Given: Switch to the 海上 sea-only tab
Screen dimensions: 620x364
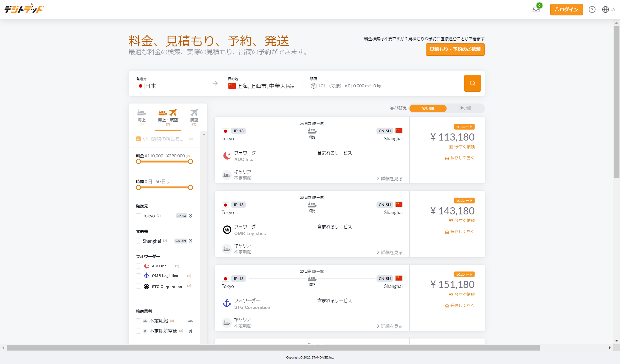Looking at the screenshot, I should click(x=141, y=117).
